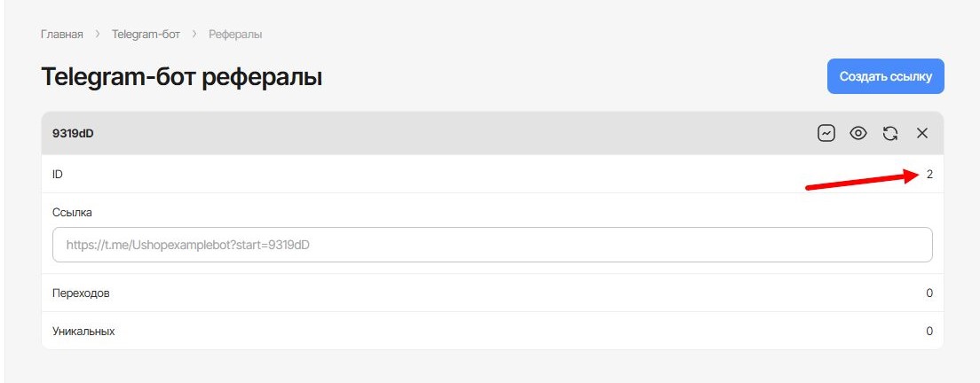Image resolution: width=980 pixels, height=383 pixels.
Task: Click the Переходов count value
Action: coord(929,293)
